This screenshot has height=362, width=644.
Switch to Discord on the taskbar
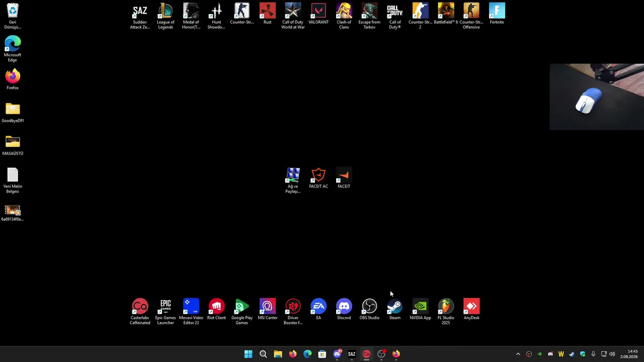(x=337, y=354)
